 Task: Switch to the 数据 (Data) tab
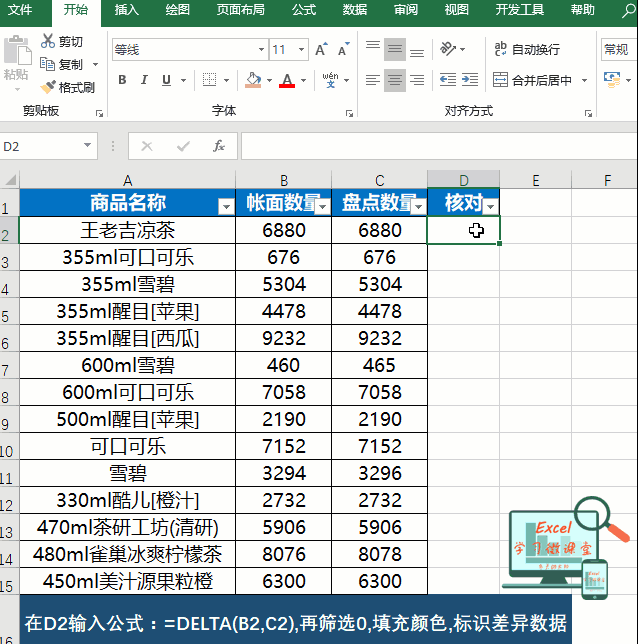point(355,9)
